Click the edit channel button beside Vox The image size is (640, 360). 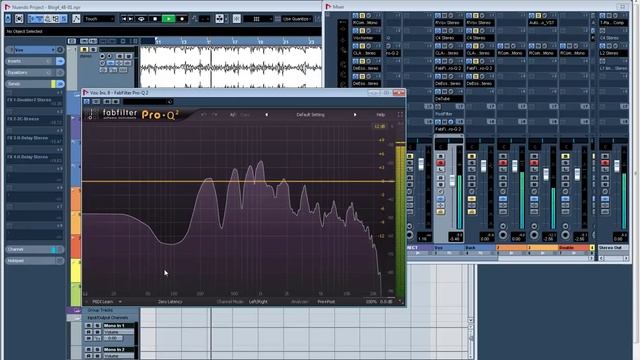(x=60, y=50)
